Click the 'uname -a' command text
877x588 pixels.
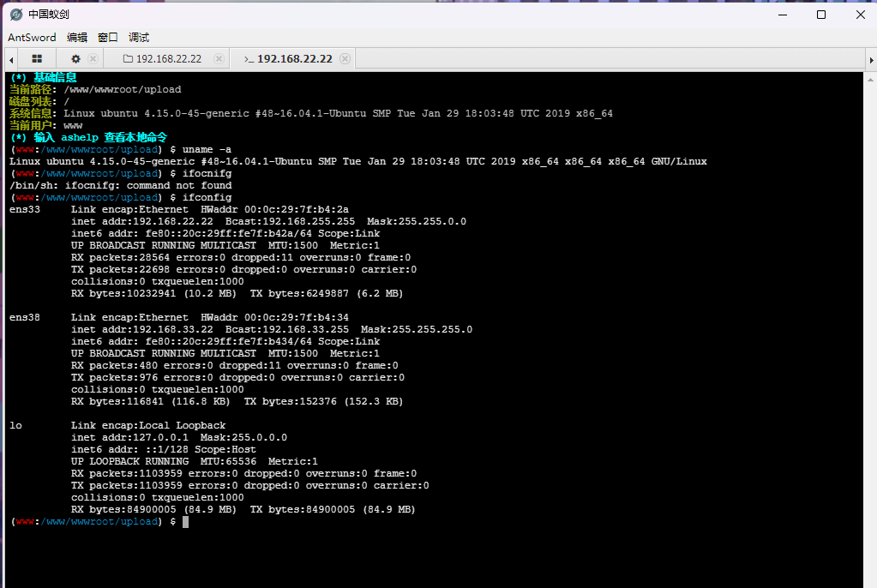pyautogui.click(x=207, y=149)
